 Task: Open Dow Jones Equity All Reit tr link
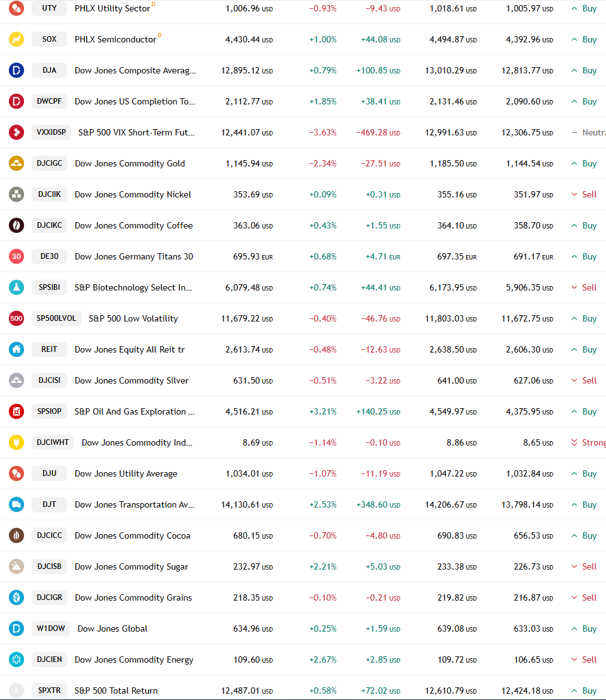130,349
